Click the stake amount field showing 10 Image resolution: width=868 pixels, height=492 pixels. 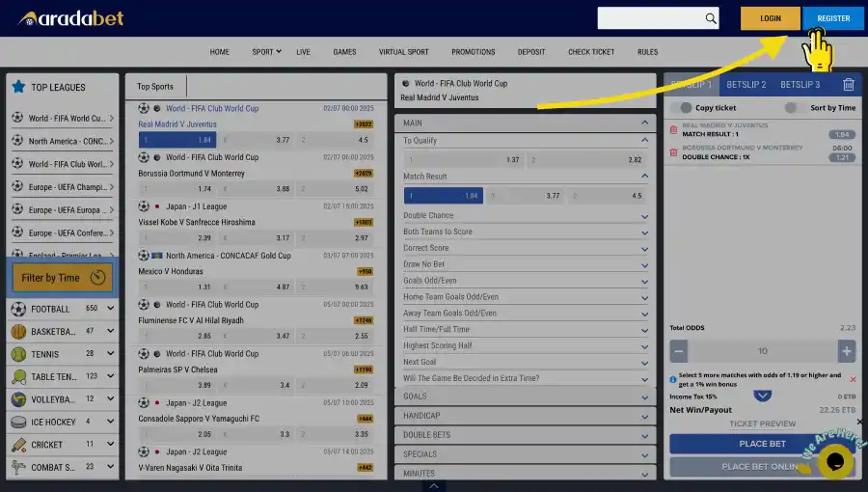tap(762, 351)
